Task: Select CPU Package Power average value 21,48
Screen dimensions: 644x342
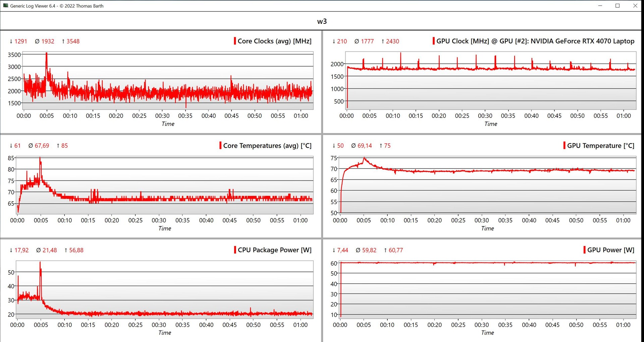Action: (x=50, y=250)
